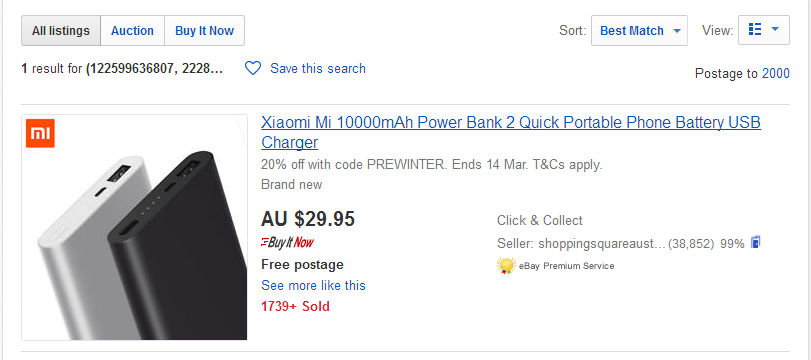Click the 1739+ Sold text

pos(295,306)
